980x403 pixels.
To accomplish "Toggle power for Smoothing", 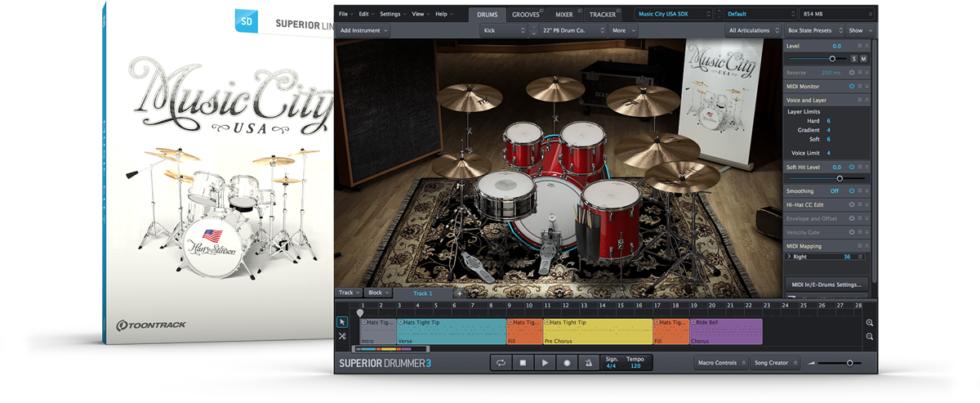I will (x=851, y=190).
